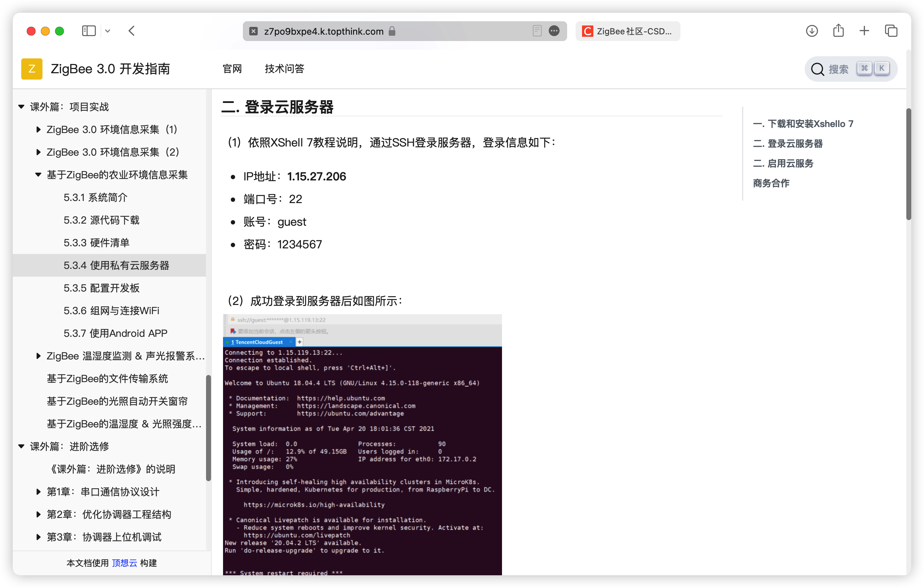Open the Share button
The image size is (924, 588).
click(838, 31)
